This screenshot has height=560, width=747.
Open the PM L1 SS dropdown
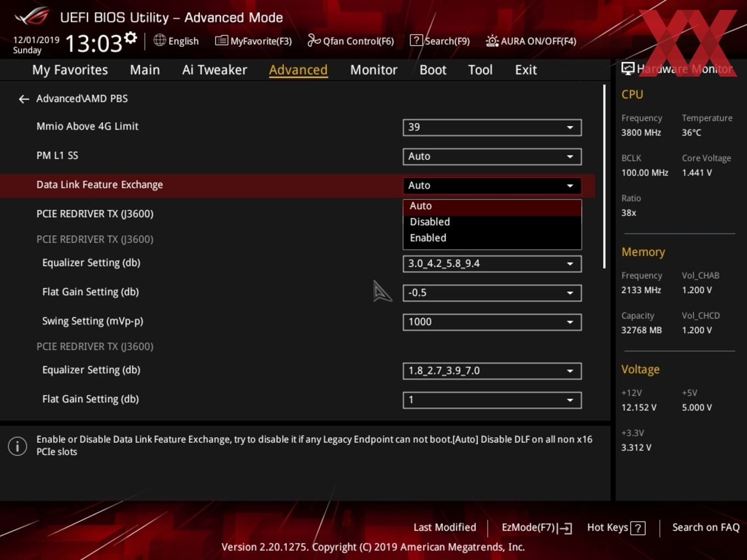pyautogui.click(x=492, y=156)
